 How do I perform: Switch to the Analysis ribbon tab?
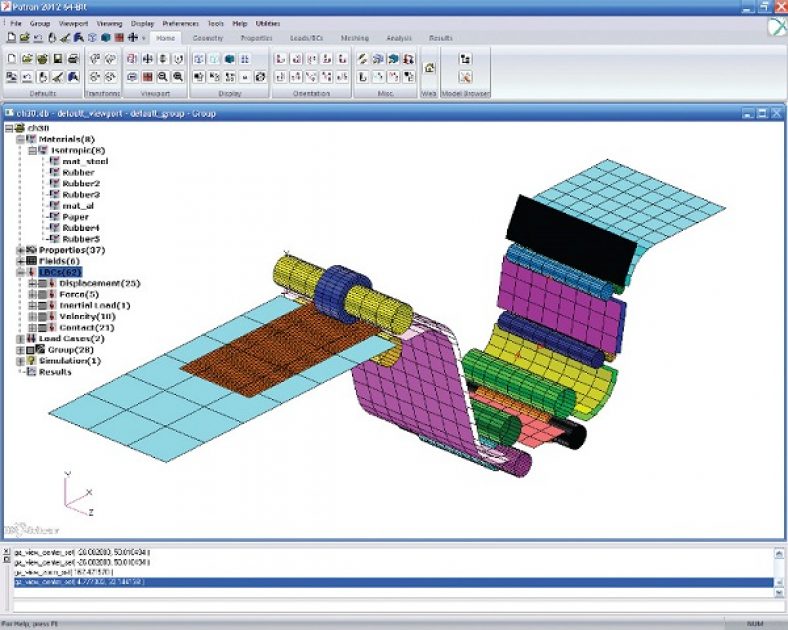[399, 38]
